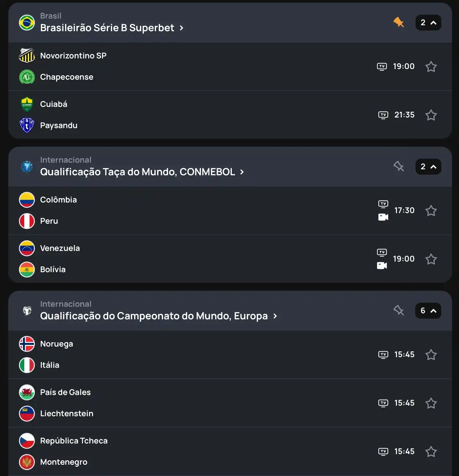Favorite República Tcheca vs Montenegro match
This screenshot has width=459, height=476.
click(x=431, y=451)
